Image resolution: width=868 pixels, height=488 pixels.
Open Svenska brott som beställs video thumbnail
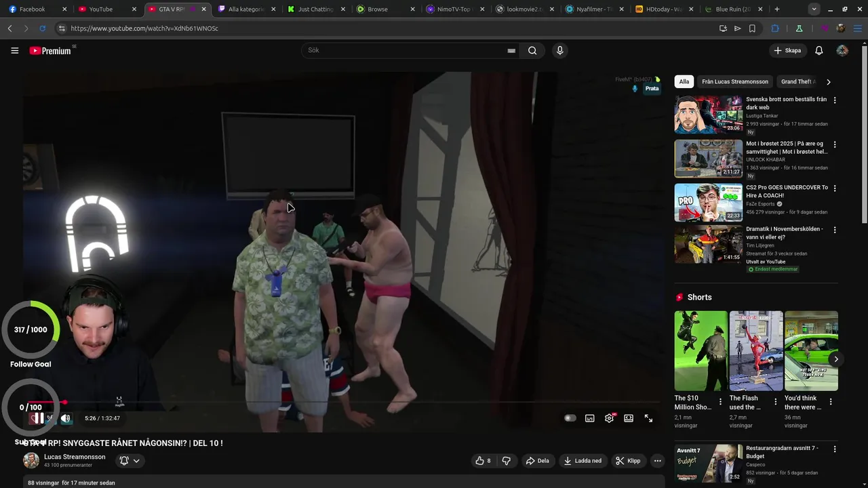pos(709,115)
